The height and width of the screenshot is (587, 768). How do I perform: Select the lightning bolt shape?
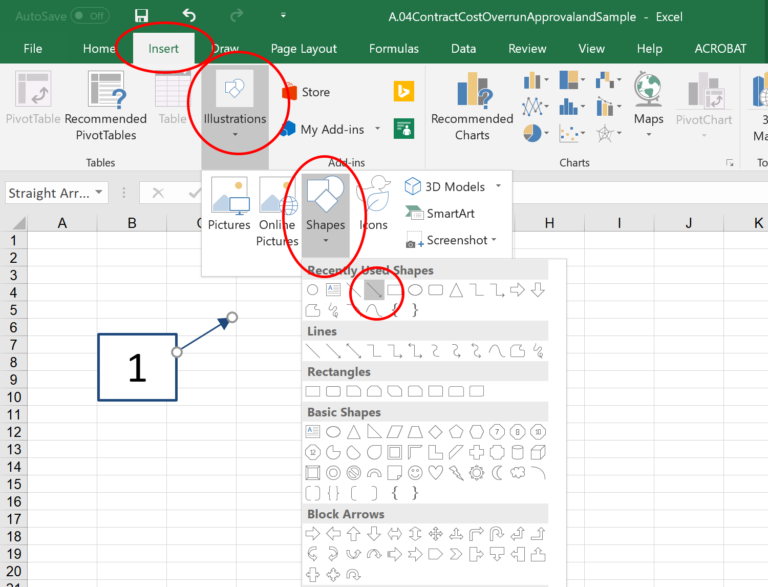pos(455,472)
